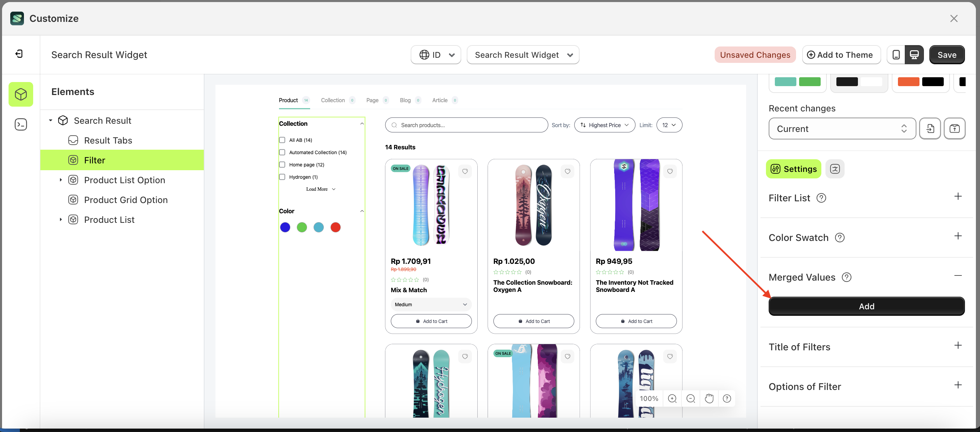Click the product search input field
980x432 pixels.
[x=466, y=125]
